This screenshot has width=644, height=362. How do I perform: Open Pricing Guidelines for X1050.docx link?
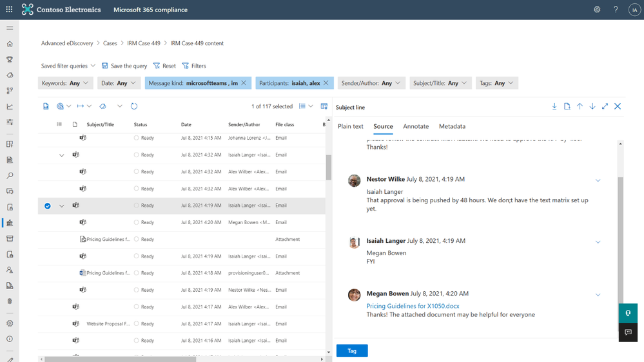click(x=413, y=306)
